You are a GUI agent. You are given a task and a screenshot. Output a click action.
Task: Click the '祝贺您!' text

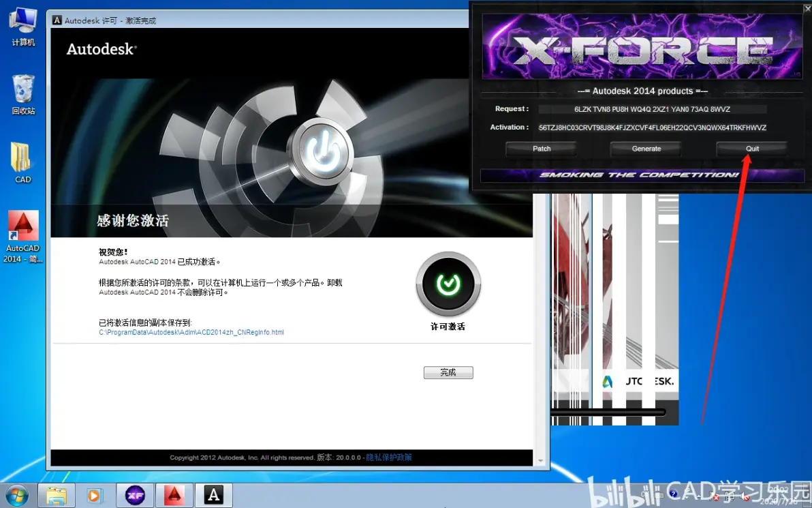(x=113, y=252)
